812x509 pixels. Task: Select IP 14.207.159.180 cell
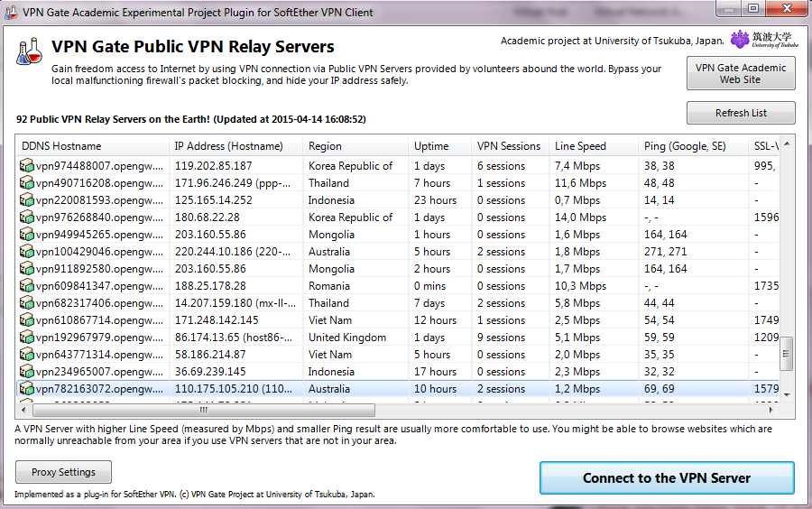235,303
